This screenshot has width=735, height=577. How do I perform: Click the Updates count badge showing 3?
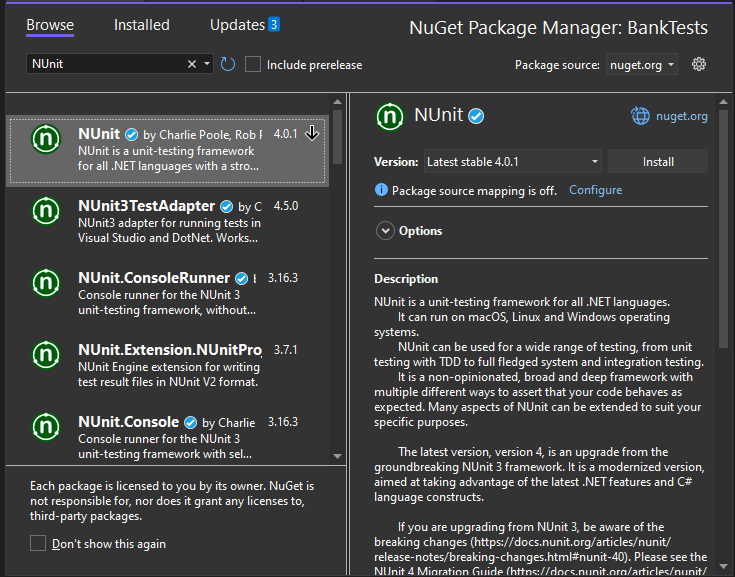(274, 24)
